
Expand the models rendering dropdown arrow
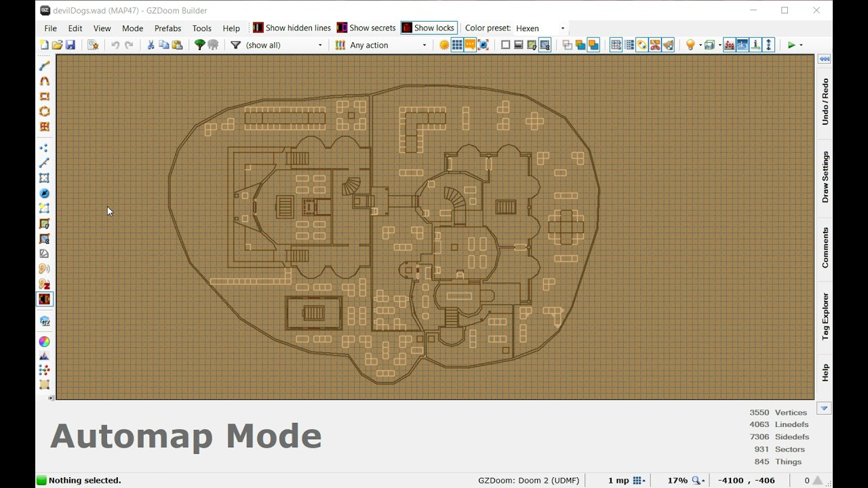click(x=719, y=45)
